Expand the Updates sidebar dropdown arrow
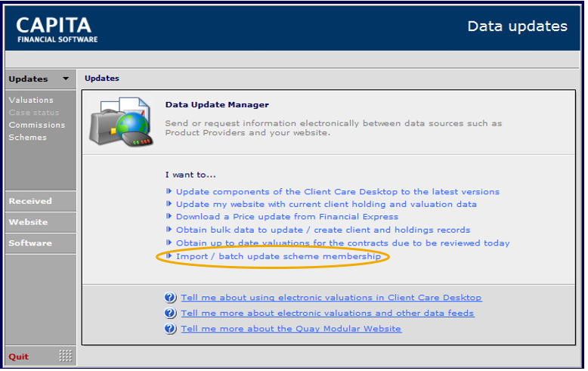Screen dimensions: 588x371 click(66, 79)
